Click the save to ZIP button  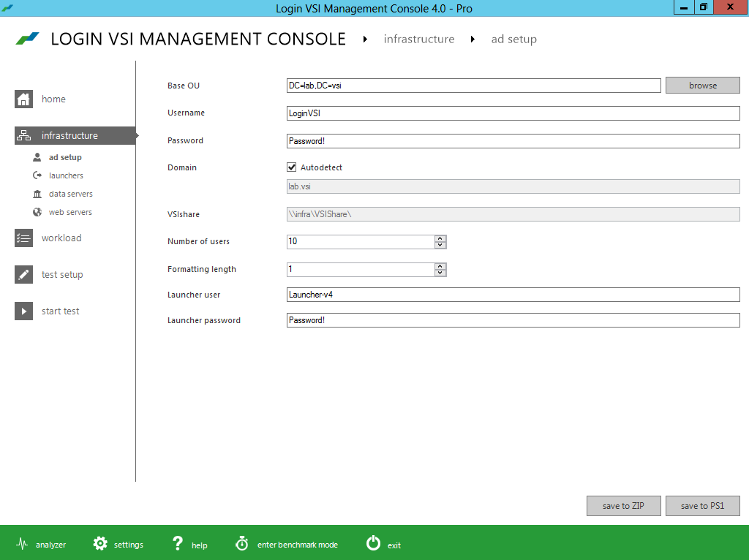click(x=623, y=506)
